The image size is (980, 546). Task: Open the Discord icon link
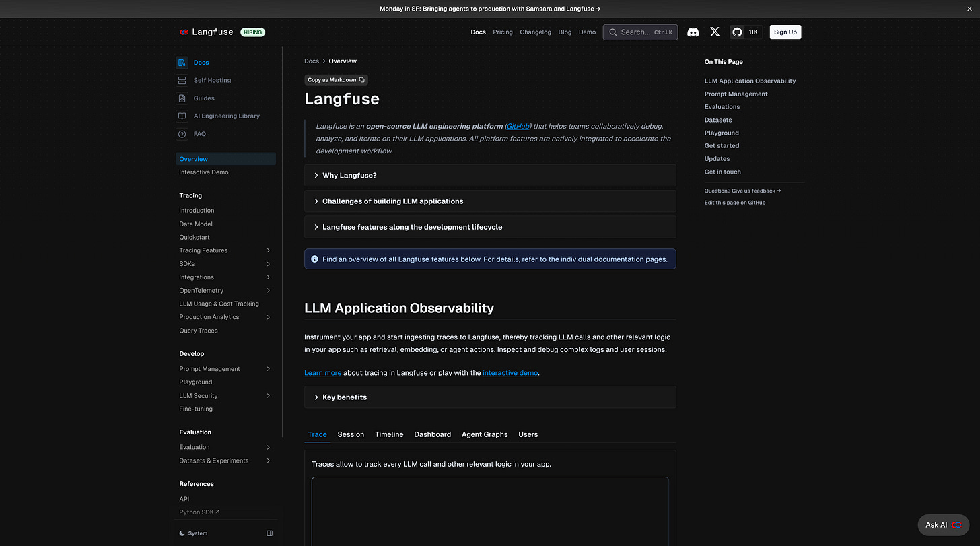tap(693, 32)
